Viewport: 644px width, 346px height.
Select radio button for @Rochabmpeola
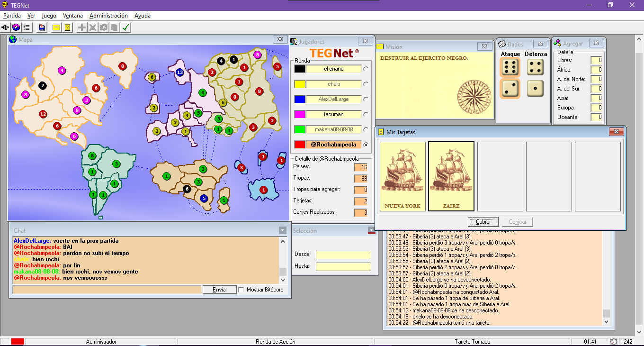point(366,145)
